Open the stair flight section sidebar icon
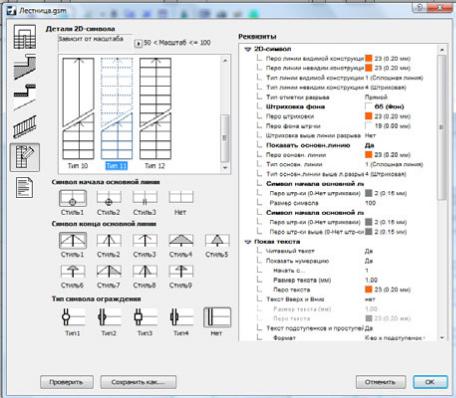The width and height of the screenshot is (456, 398). tap(25, 66)
